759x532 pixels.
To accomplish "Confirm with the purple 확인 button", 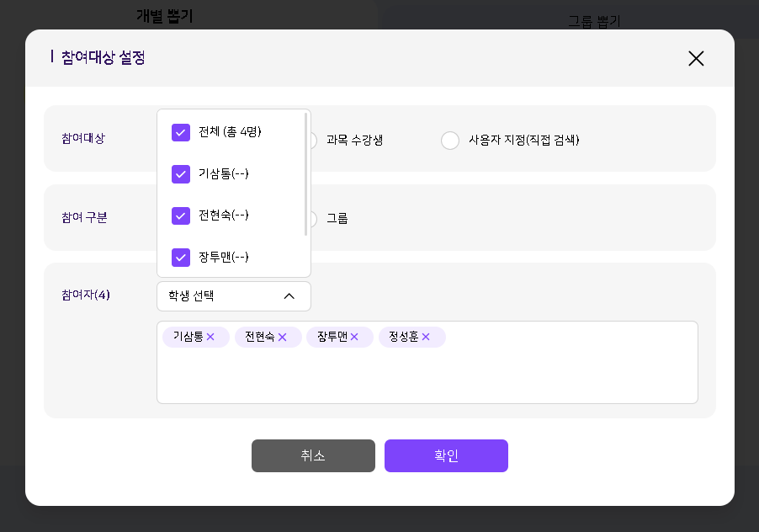I will 446,455.
